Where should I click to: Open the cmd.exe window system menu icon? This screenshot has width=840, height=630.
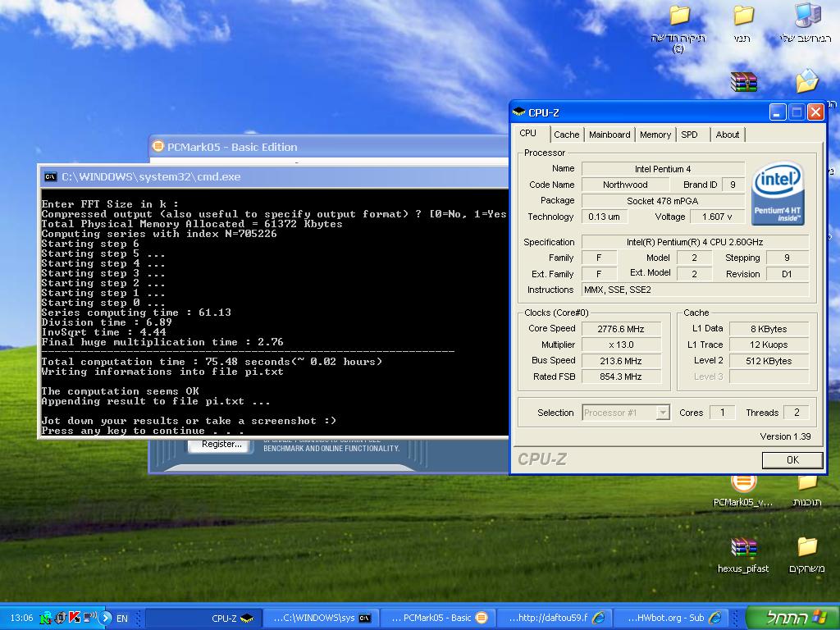click(x=50, y=177)
